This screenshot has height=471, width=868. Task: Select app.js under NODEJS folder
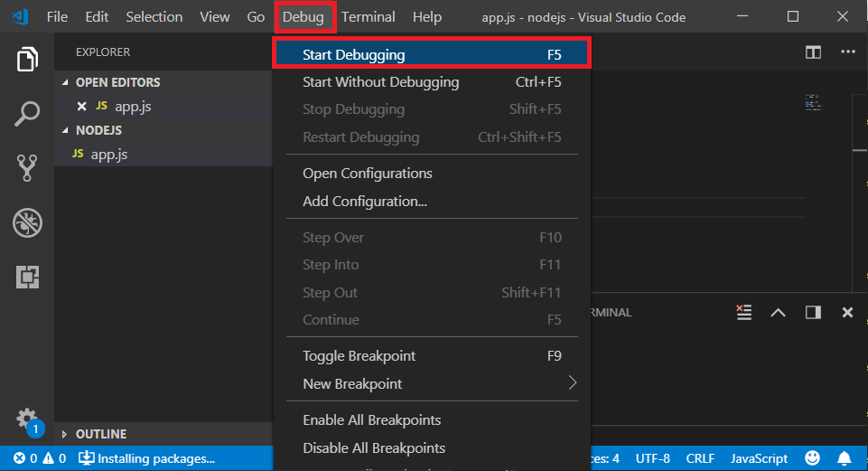coord(163,154)
